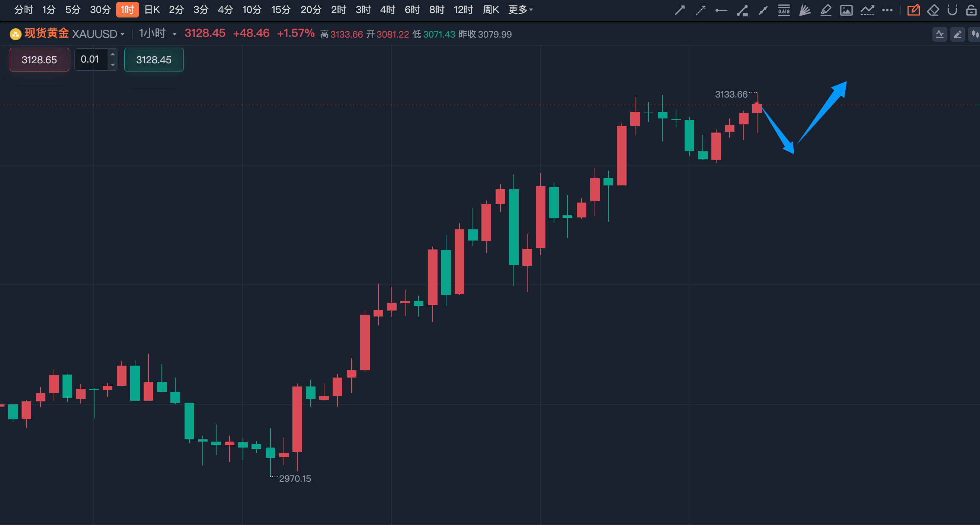This screenshot has height=525, width=980.
Task: Switch to the 15分 timeframe tab
Action: click(x=281, y=10)
